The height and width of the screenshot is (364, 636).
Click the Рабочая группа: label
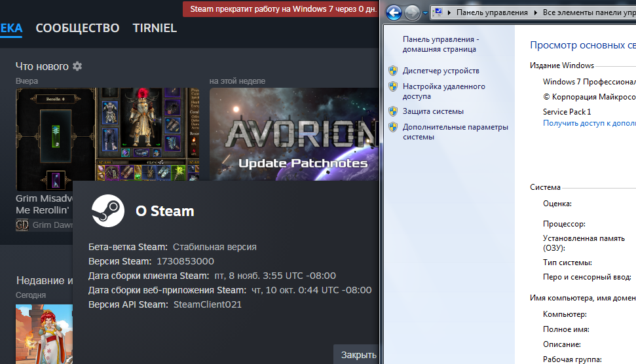572,359
